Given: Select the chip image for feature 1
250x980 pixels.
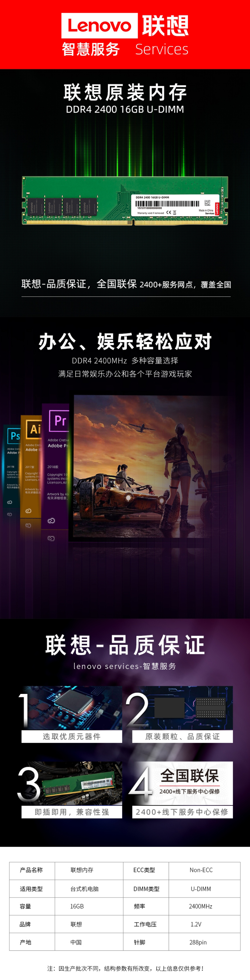Looking at the screenshot, I should pos(72,707).
